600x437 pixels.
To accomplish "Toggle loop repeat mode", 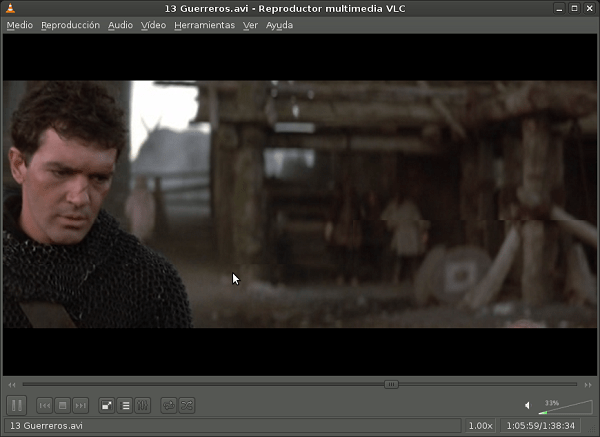I will 169,406.
